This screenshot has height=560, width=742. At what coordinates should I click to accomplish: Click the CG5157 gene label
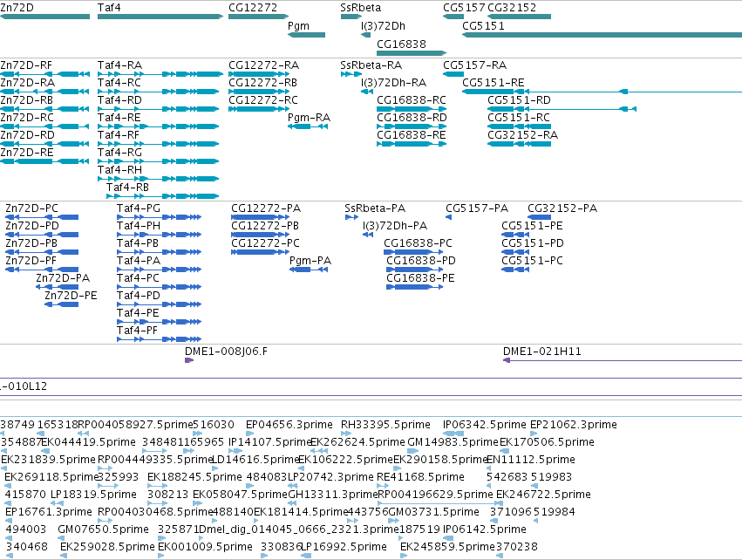(x=464, y=8)
